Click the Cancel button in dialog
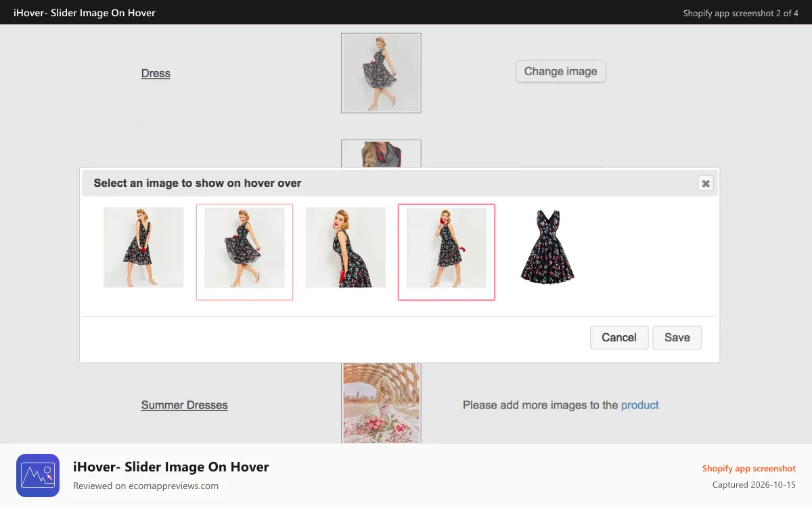The width and height of the screenshot is (812, 508). coord(619,337)
